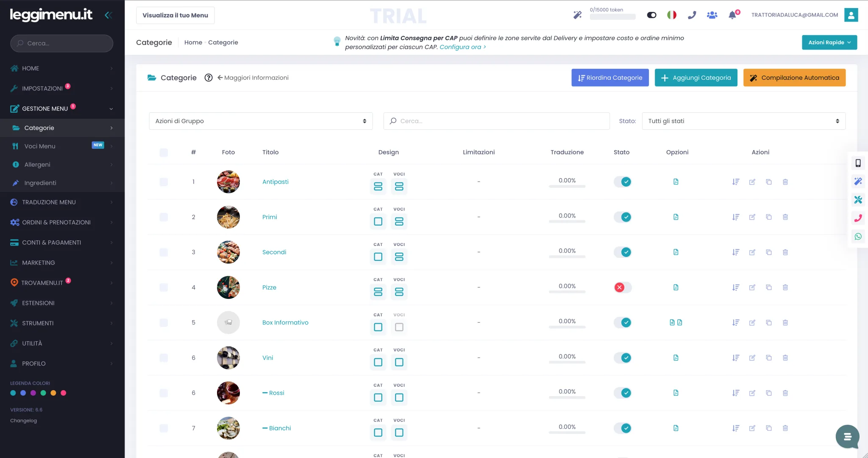The image size is (868, 458).
Task: Select the Bianchi row checkbox
Action: 164,428
